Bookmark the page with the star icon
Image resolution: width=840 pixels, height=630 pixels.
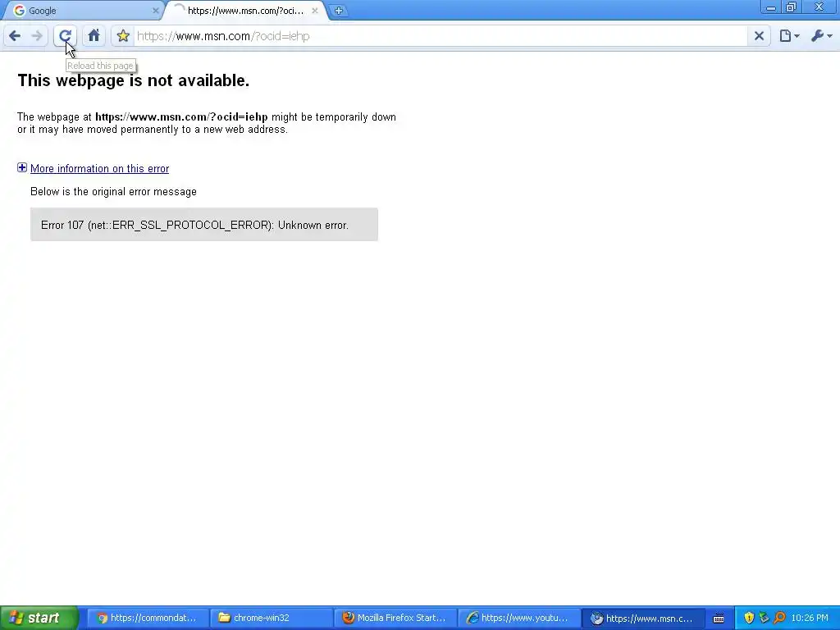pyautogui.click(x=123, y=36)
